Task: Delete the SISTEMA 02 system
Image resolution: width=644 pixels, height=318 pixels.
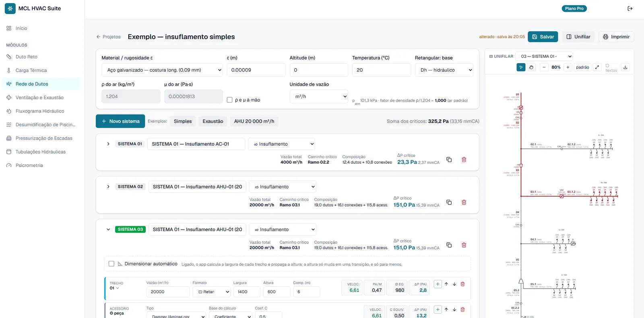Action: point(464,202)
